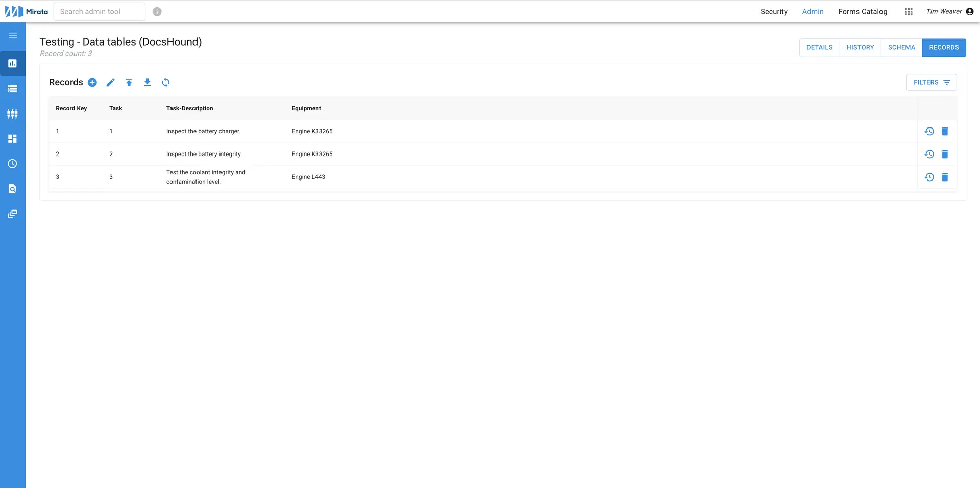Open the Security section

[774, 11]
